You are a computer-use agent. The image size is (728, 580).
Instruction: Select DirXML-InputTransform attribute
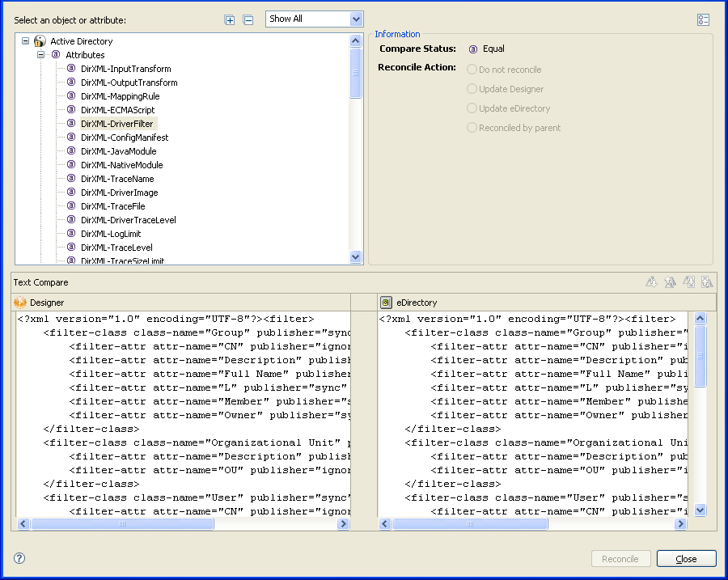[x=126, y=69]
